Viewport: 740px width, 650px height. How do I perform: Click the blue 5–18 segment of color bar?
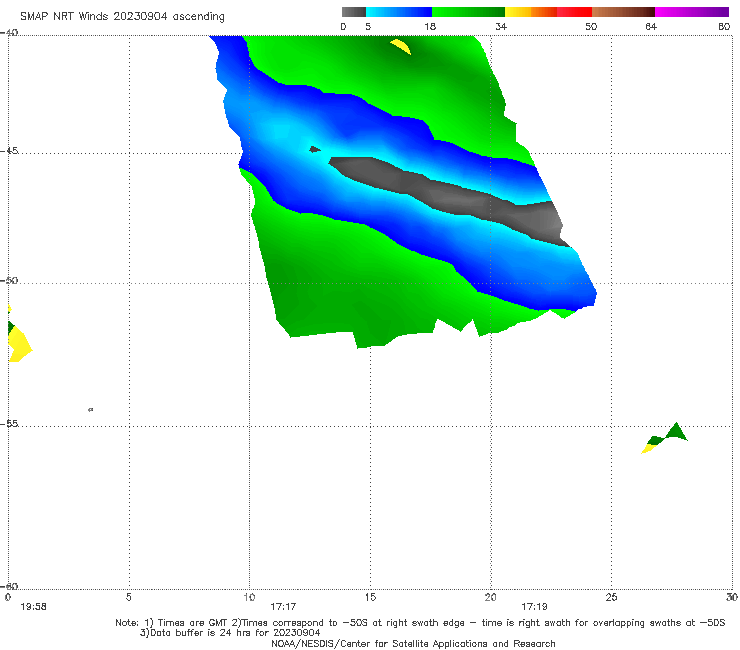click(x=399, y=12)
